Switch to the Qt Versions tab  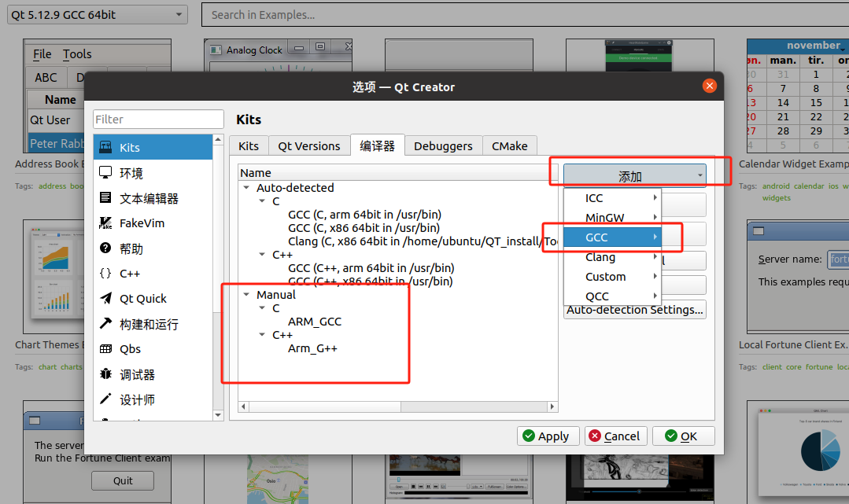pyautogui.click(x=309, y=146)
